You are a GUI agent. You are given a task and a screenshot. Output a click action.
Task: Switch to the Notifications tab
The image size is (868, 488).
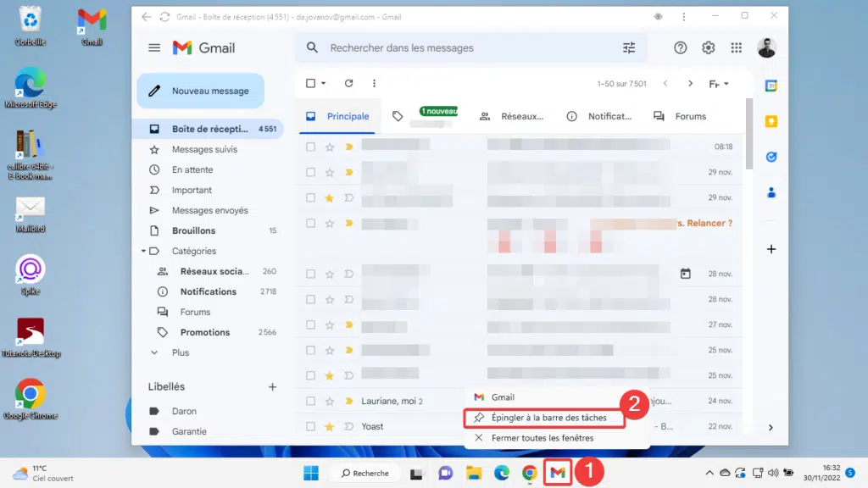(x=599, y=116)
